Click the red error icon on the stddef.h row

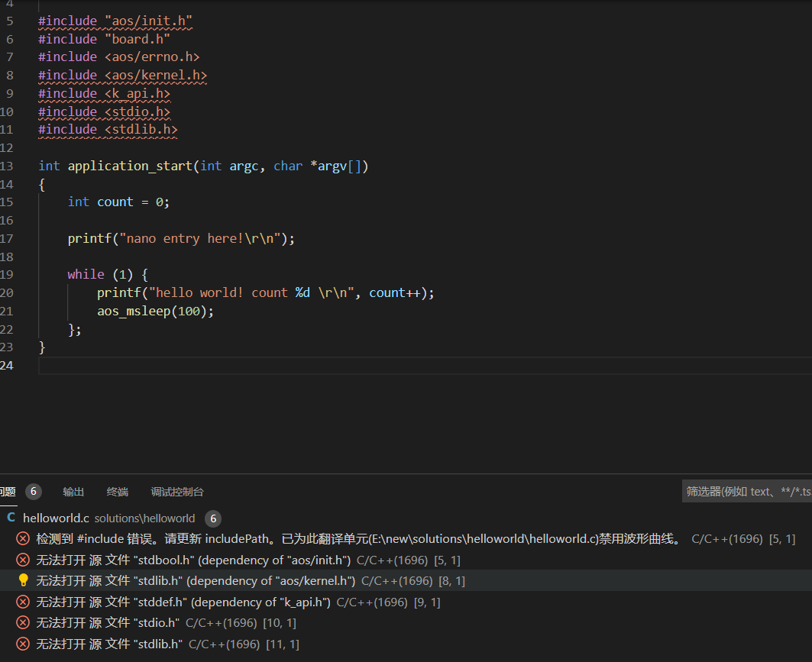point(22,601)
